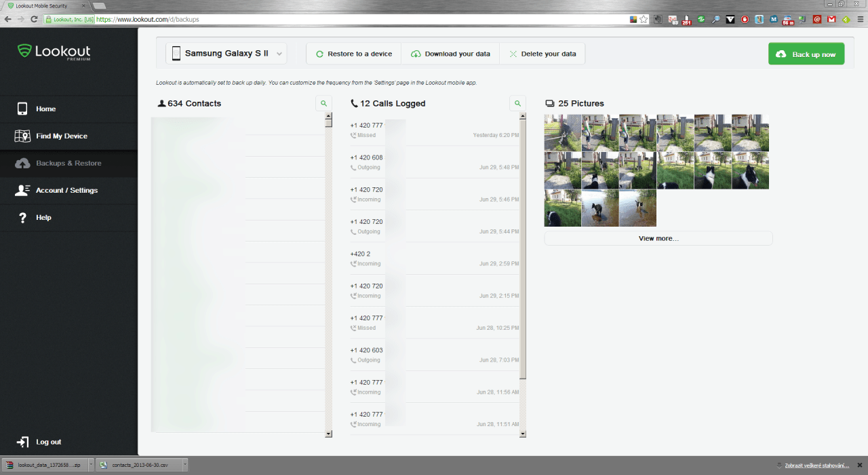Open downloaded contacts_2013-06-30.csv file

click(138, 465)
